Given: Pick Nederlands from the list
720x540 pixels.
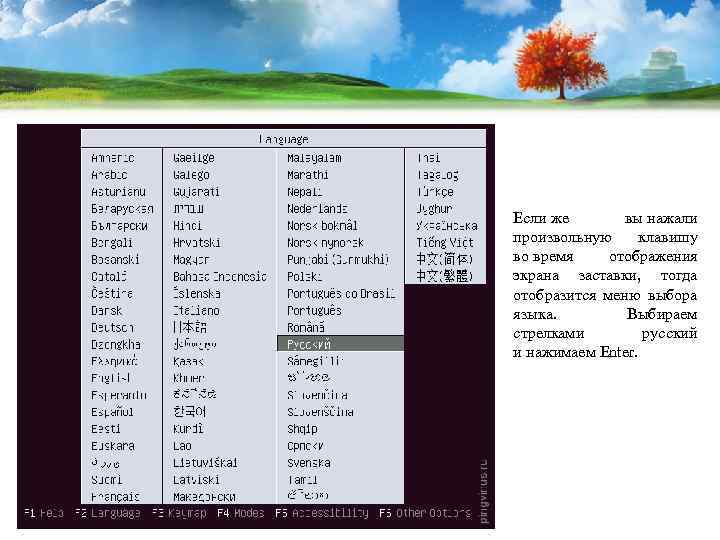Looking at the screenshot, I should 317,209.
